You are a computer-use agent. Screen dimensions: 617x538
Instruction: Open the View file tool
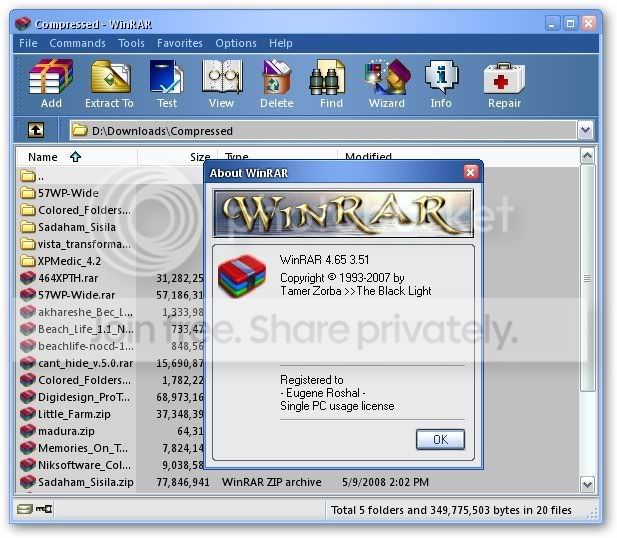222,77
